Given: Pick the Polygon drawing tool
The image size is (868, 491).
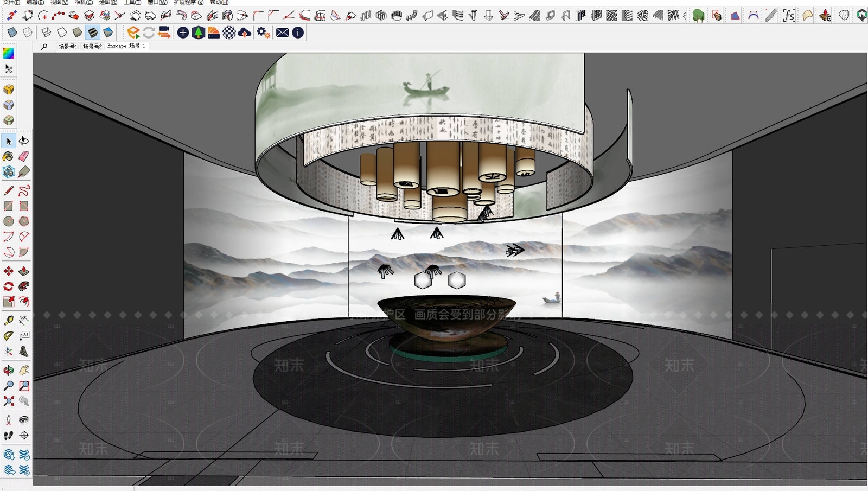Looking at the screenshot, I should (x=24, y=221).
